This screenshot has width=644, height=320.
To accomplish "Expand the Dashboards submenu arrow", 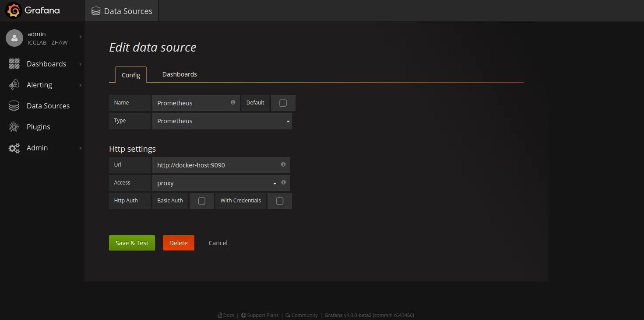I will 81,64.
